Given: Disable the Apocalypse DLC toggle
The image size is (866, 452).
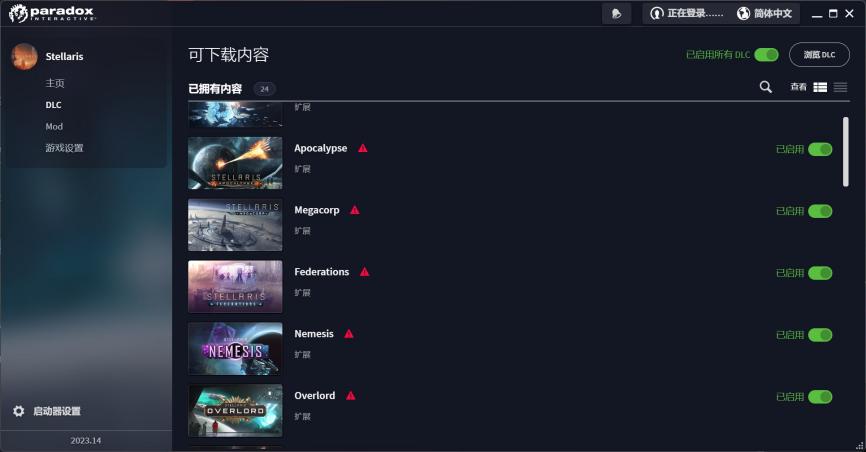Looking at the screenshot, I should point(820,149).
